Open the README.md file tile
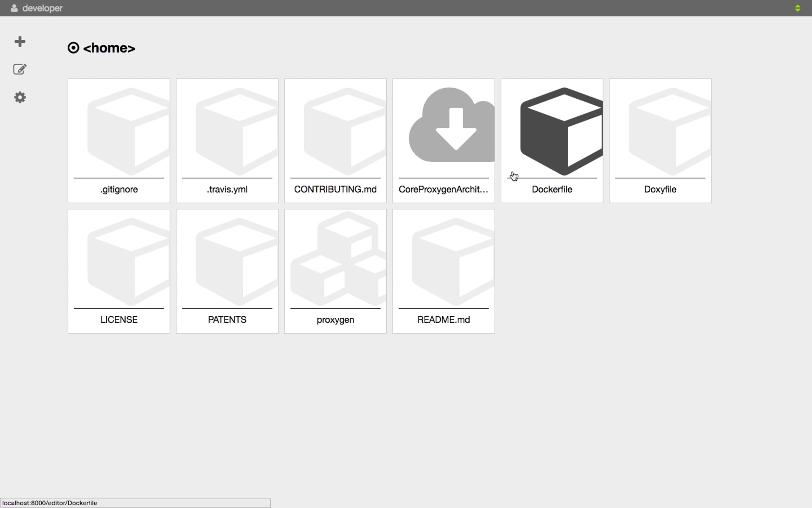 click(444, 271)
